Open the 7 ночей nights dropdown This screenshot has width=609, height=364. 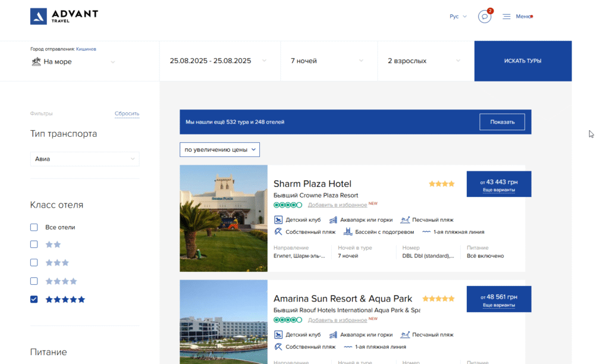[328, 61]
